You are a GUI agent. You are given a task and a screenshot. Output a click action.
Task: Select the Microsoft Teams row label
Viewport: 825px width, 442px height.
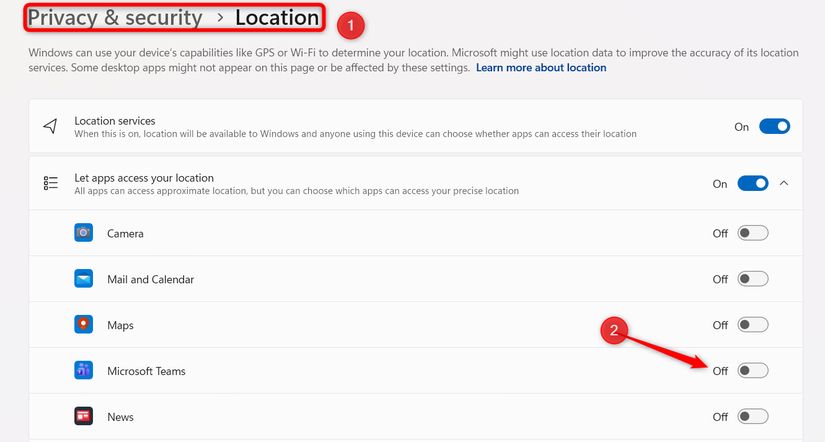tap(146, 371)
